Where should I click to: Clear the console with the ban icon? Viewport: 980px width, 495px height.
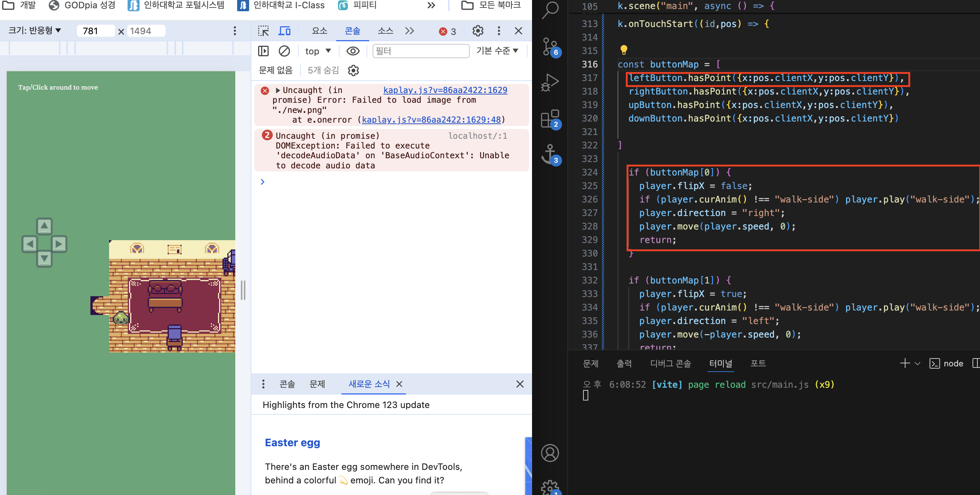point(284,51)
